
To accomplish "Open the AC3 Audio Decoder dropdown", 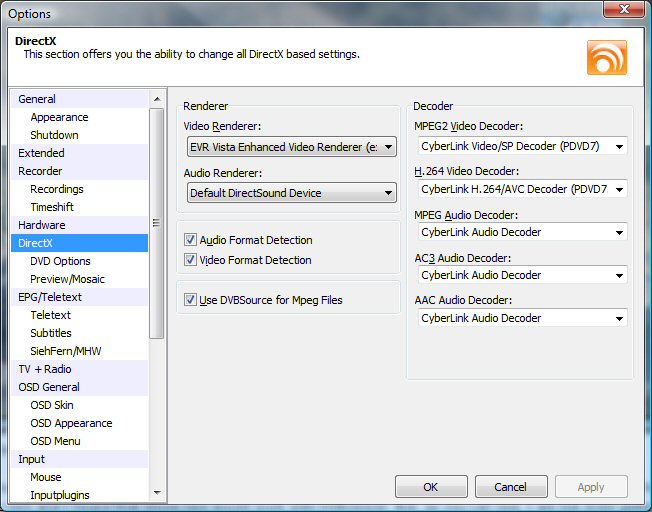I will coord(523,275).
